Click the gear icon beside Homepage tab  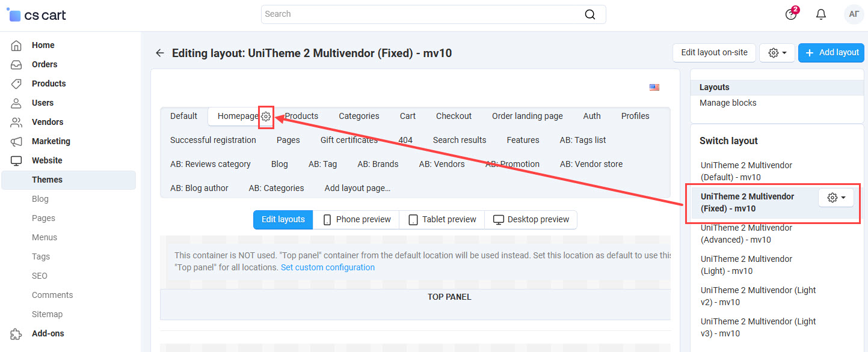tap(266, 116)
